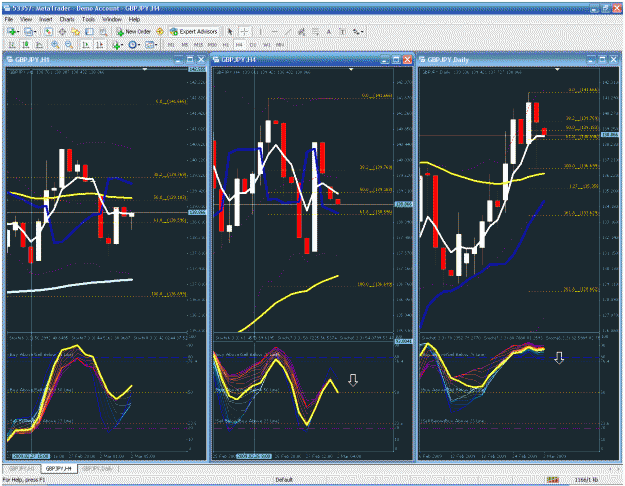Open the New Chart tool
Screen dimensions: 625x486
[x=11, y=31]
